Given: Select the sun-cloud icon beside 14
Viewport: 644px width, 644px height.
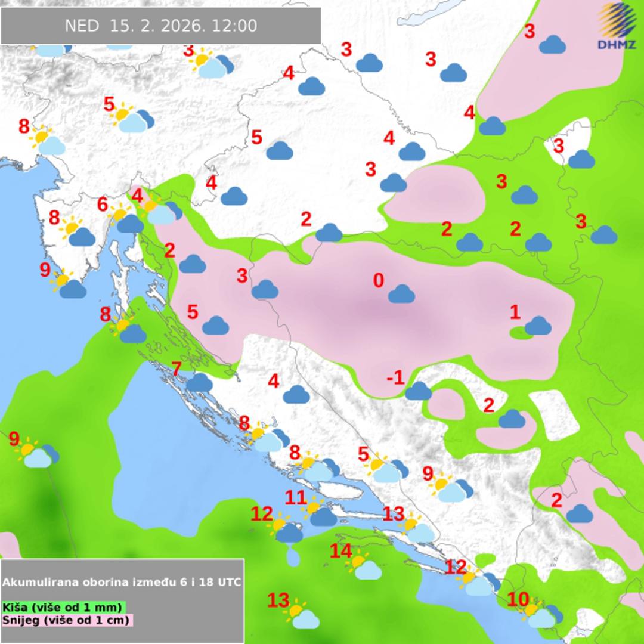Looking at the screenshot, I should [364, 567].
